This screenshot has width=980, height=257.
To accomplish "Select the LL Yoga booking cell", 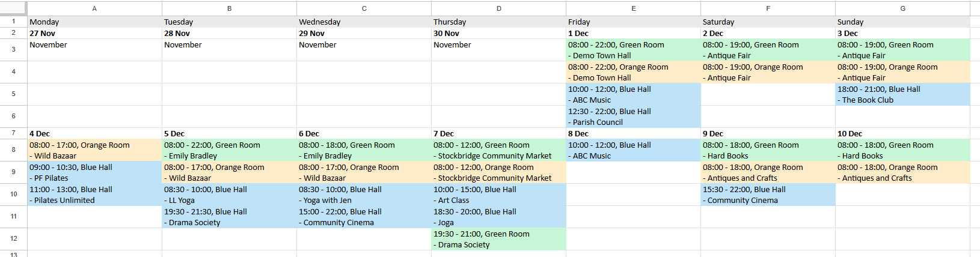I will click(x=229, y=195).
